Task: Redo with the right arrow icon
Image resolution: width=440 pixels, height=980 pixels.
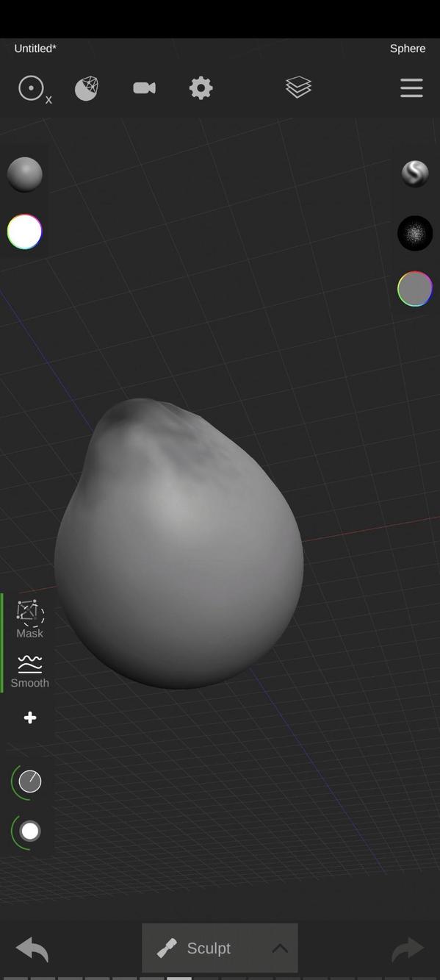Action: point(408,948)
